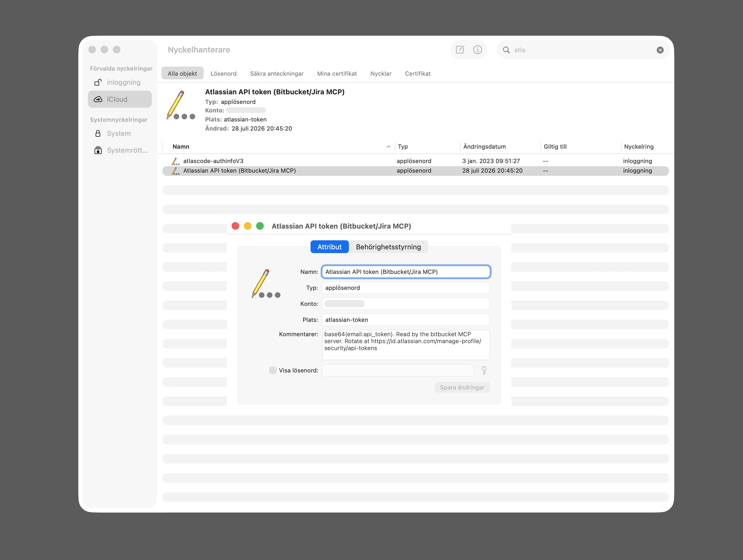Select the Attribut tab in the dialog
The image size is (743, 560).
point(329,247)
